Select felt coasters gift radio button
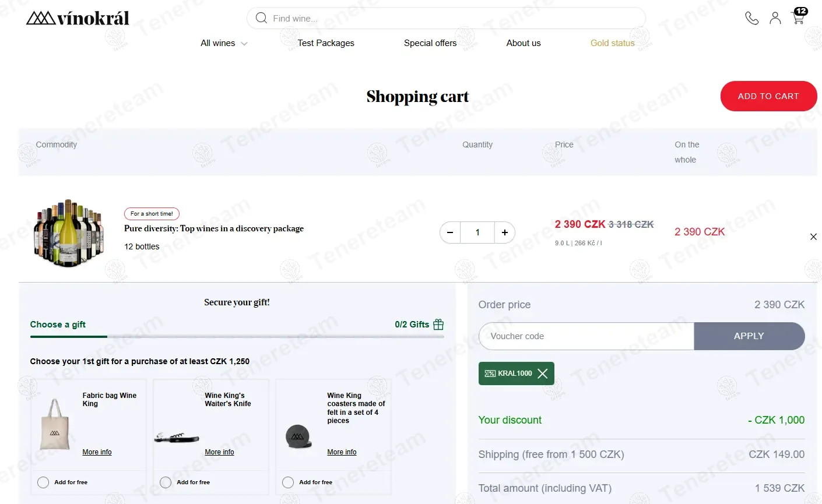Image resolution: width=822 pixels, height=504 pixels. point(288,482)
